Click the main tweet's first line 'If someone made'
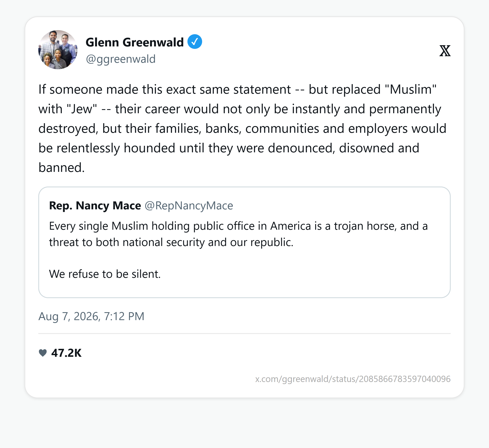Image resolution: width=489 pixels, height=448 pixels. pyautogui.click(x=237, y=89)
